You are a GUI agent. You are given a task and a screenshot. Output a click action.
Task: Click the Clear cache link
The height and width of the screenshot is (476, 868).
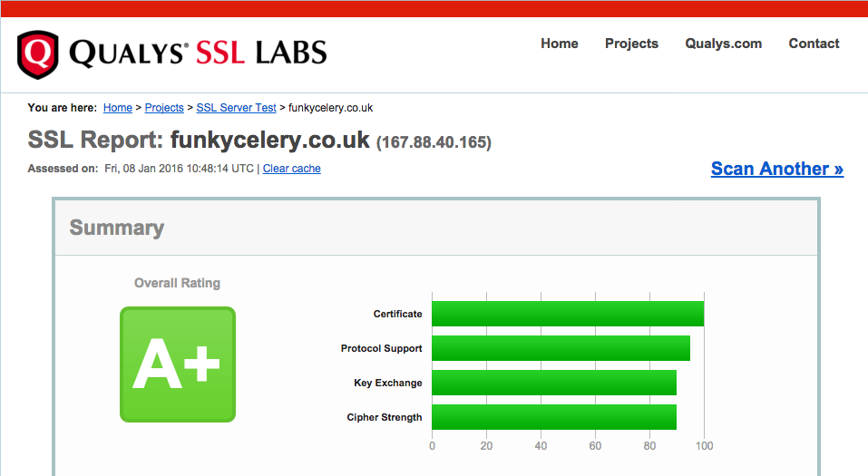pyautogui.click(x=292, y=169)
